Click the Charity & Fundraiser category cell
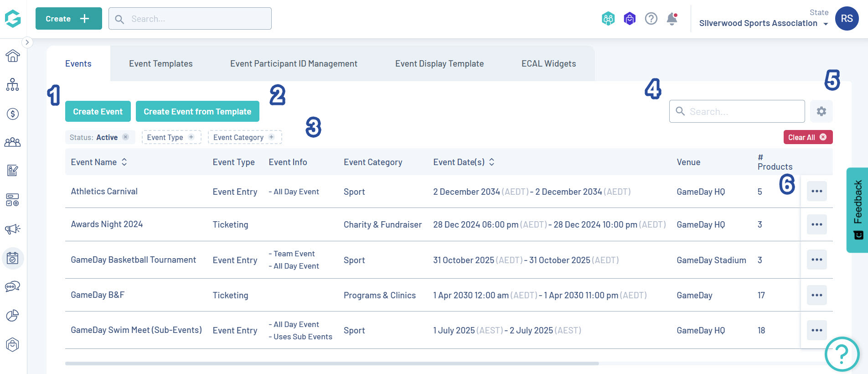The width and height of the screenshot is (868, 374). coord(382,224)
